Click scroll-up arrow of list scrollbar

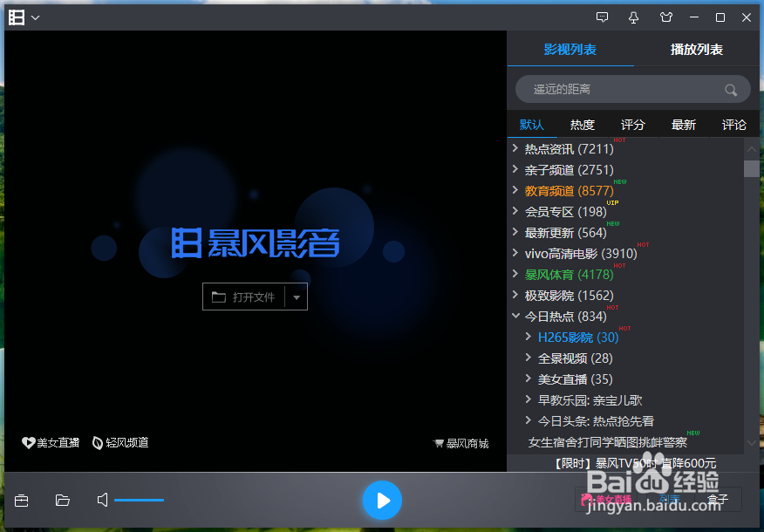751,149
